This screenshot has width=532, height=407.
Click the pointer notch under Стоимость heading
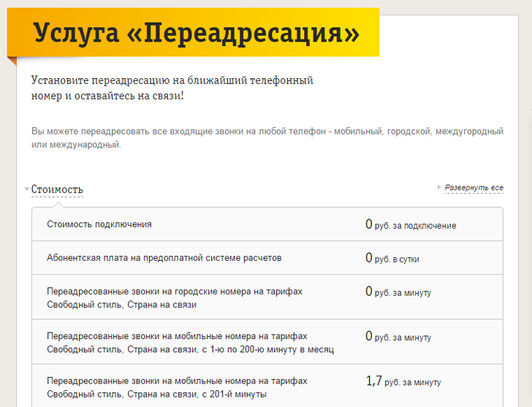tap(57, 205)
